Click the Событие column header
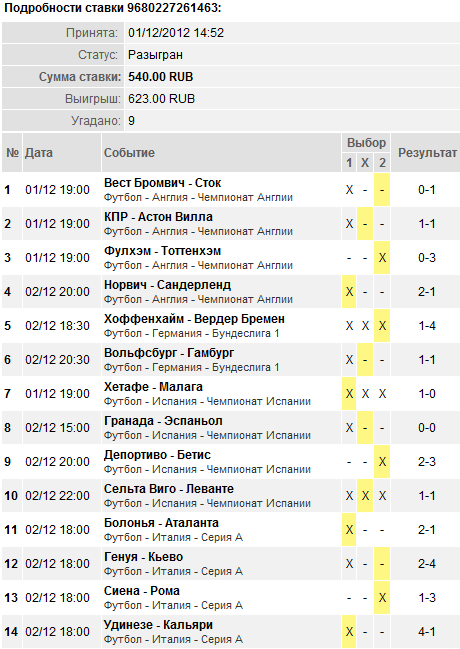The image size is (460, 649). click(x=129, y=153)
